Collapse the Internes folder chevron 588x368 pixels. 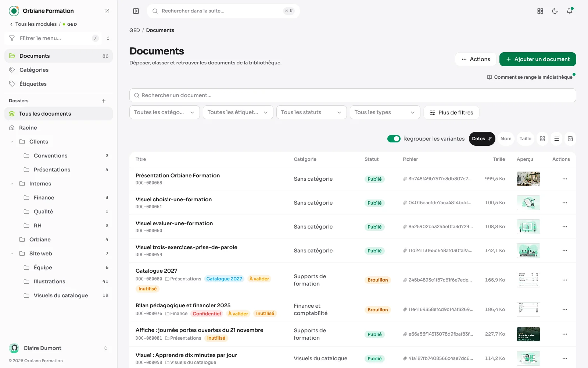[12, 184]
